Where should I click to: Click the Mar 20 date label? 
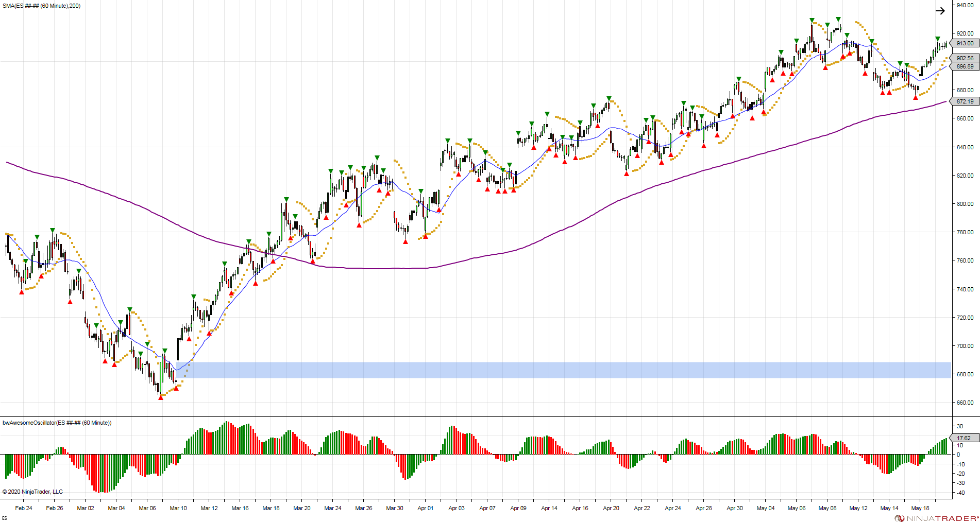click(x=302, y=508)
